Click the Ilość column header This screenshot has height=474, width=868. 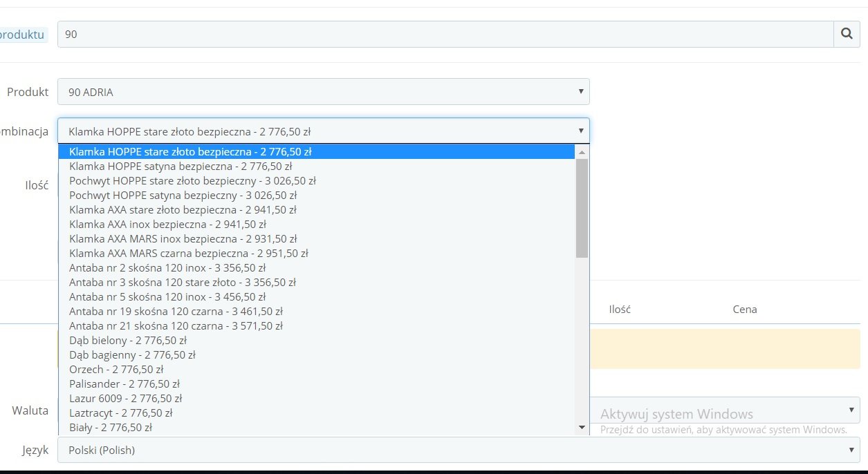tap(620, 309)
